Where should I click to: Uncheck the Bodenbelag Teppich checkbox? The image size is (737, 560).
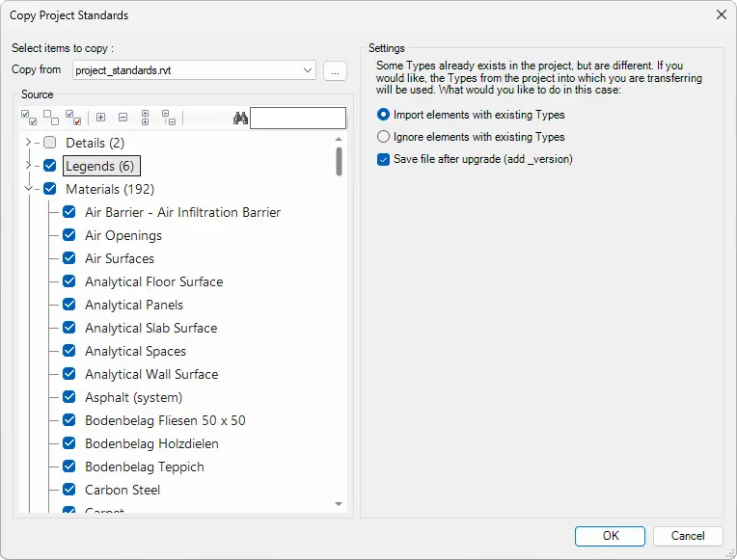[x=69, y=467]
